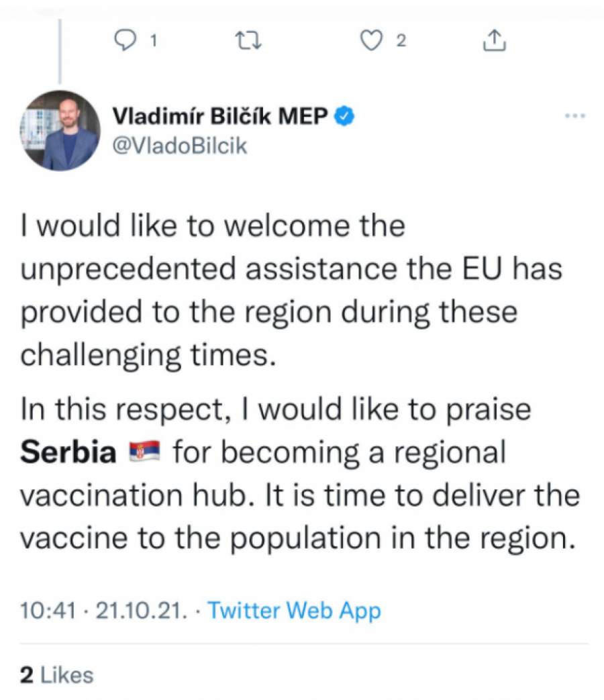The height and width of the screenshot is (700, 604).
Task: Click the reply count number 1
Action: [x=153, y=42]
